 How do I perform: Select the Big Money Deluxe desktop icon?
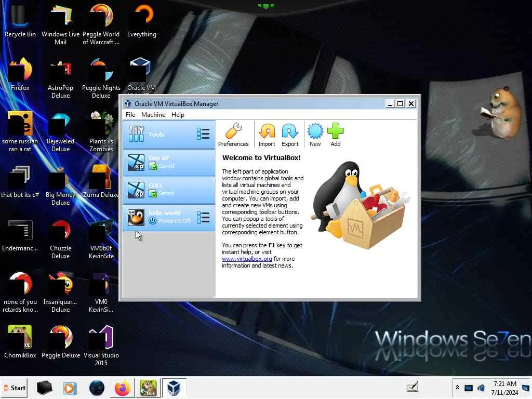coord(60,185)
